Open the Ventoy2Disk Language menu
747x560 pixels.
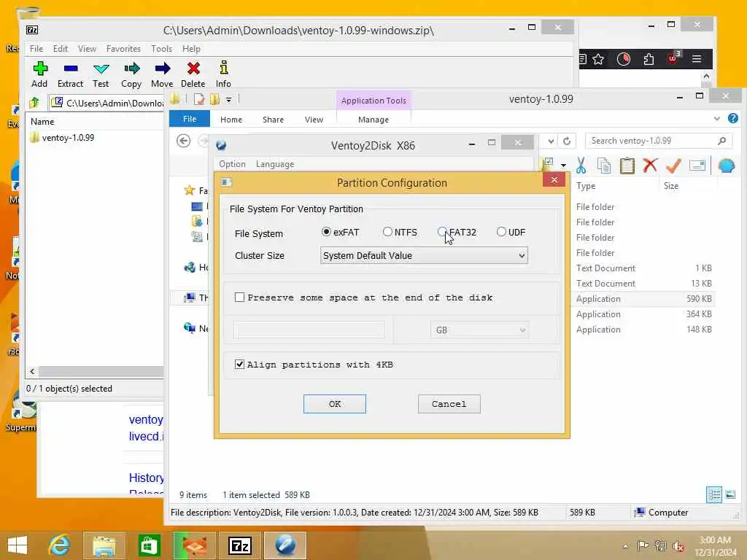275,164
